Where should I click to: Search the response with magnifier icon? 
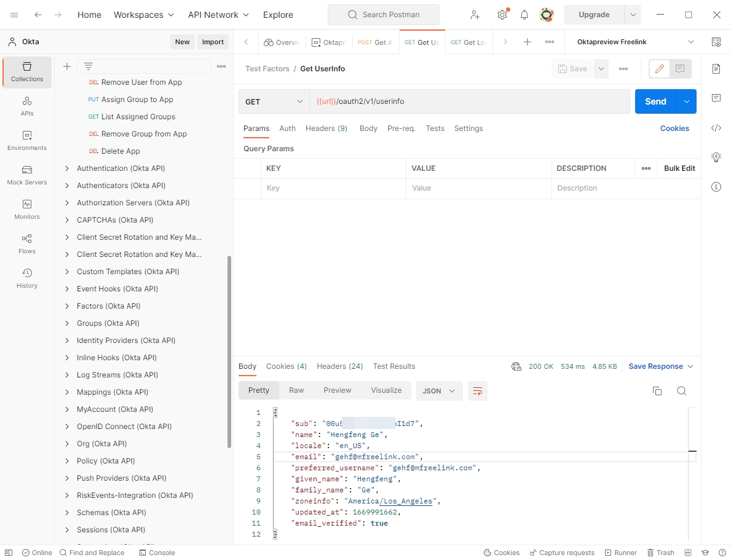click(681, 391)
